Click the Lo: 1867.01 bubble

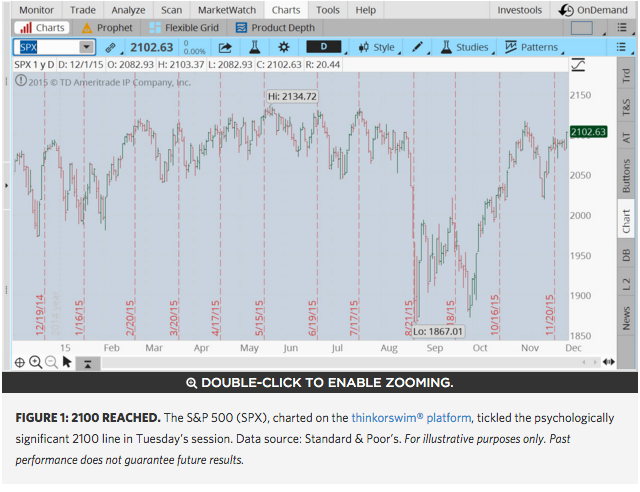438,332
